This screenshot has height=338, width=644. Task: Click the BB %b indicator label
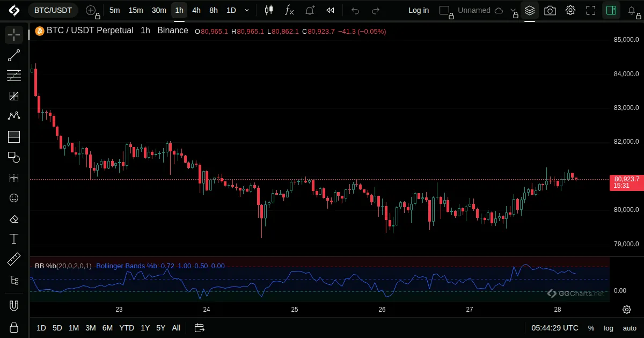coord(63,266)
